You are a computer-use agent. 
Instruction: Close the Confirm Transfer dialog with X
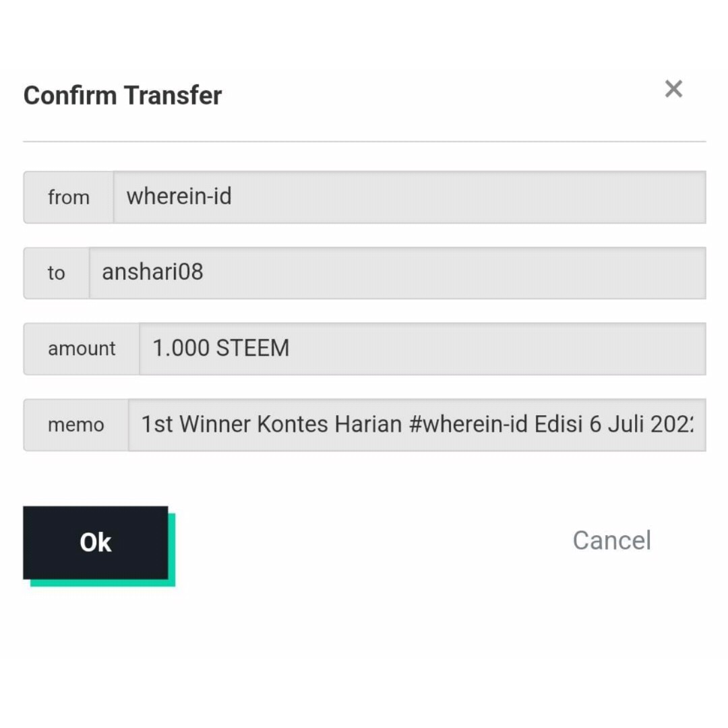(x=673, y=89)
